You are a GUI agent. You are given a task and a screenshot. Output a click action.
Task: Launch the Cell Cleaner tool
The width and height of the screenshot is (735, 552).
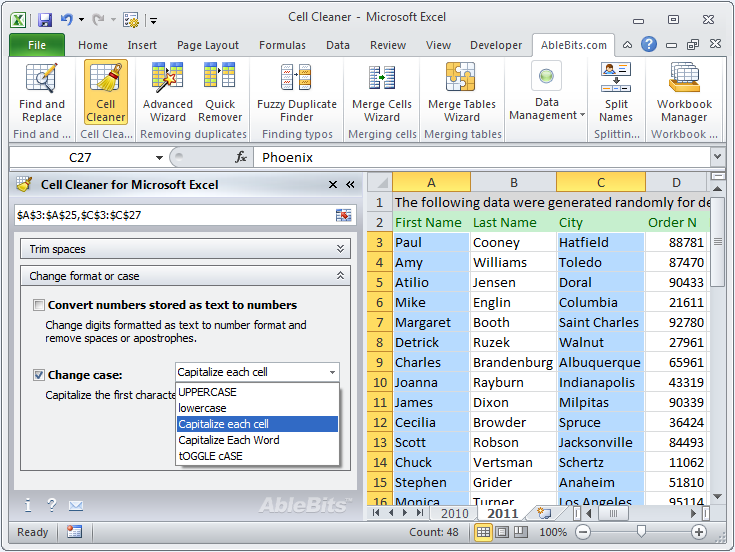105,93
